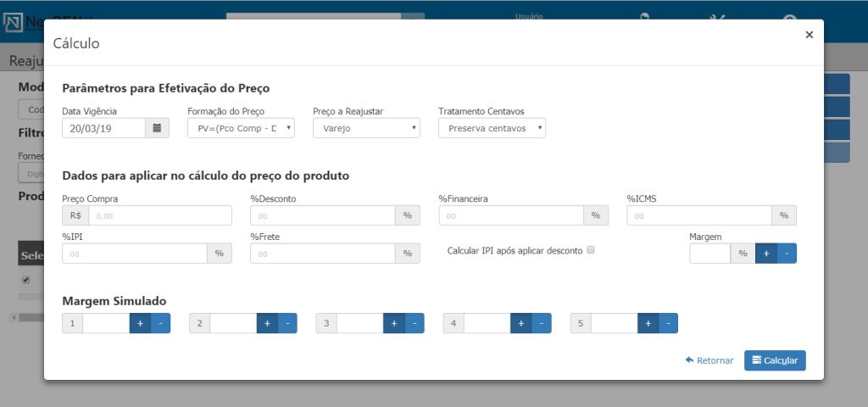The image size is (868, 407).
Task: Select the %ICMS input field
Action: click(698, 215)
